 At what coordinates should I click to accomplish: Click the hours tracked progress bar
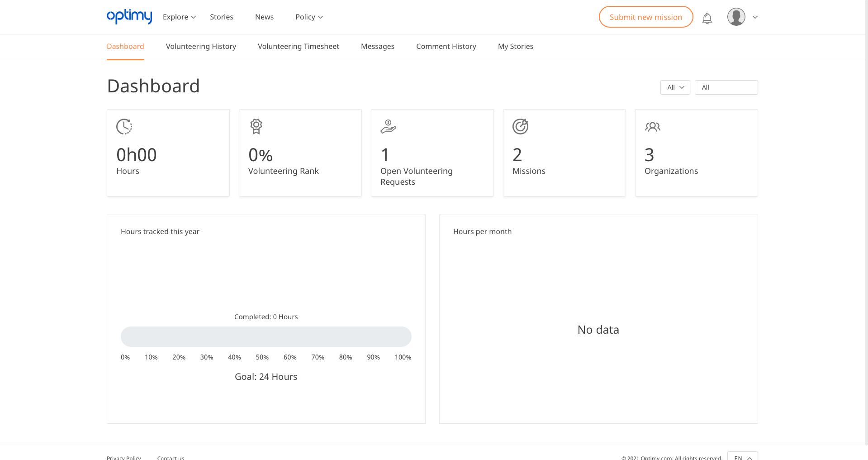266,336
